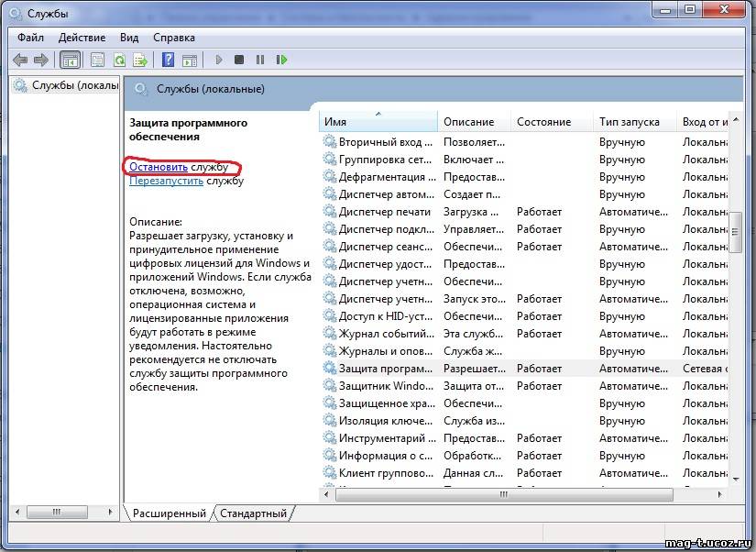
Task: Click the Forward arrow toolbar icon
Action: pos(41,60)
